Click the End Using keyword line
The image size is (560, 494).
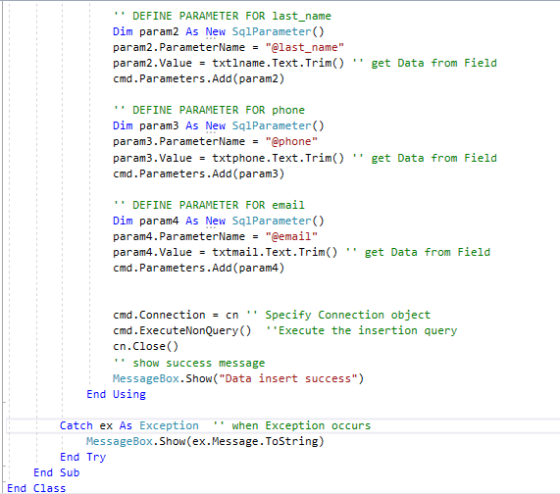tap(116, 394)
